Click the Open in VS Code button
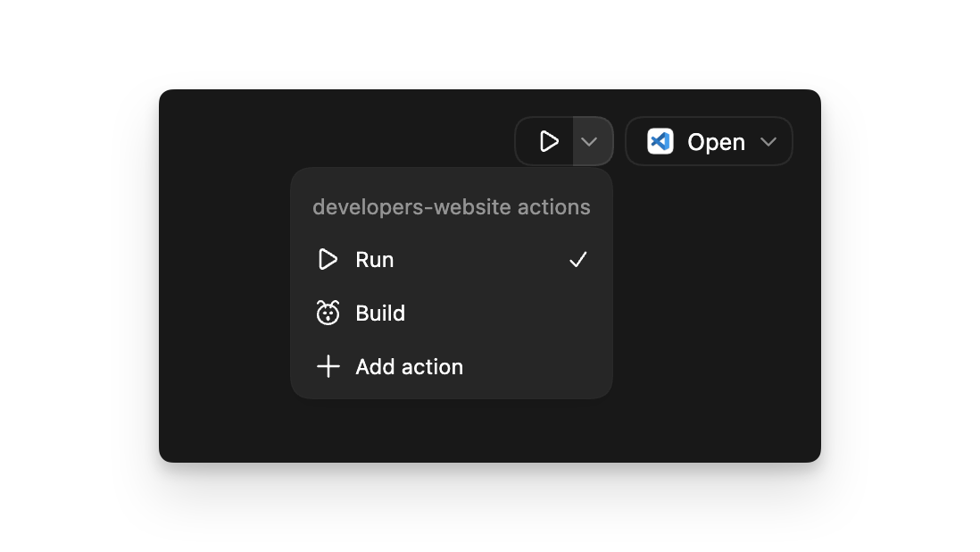The image size is (980, 552). point(709,140)
